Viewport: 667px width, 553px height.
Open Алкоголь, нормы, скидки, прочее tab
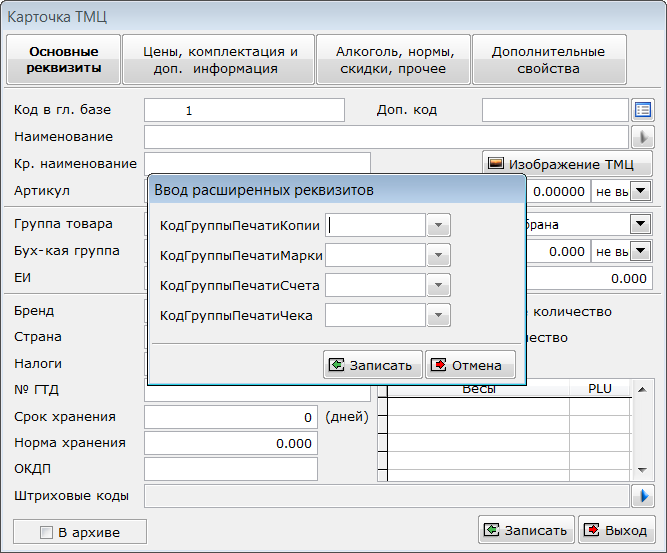[393, 60]
